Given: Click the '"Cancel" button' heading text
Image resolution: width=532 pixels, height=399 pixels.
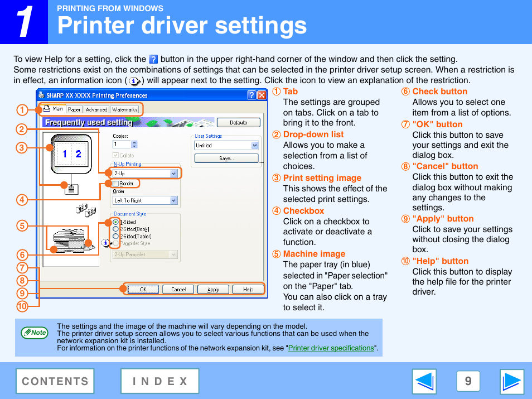Looking at the screenshot, I should click(x=445, y=166).
